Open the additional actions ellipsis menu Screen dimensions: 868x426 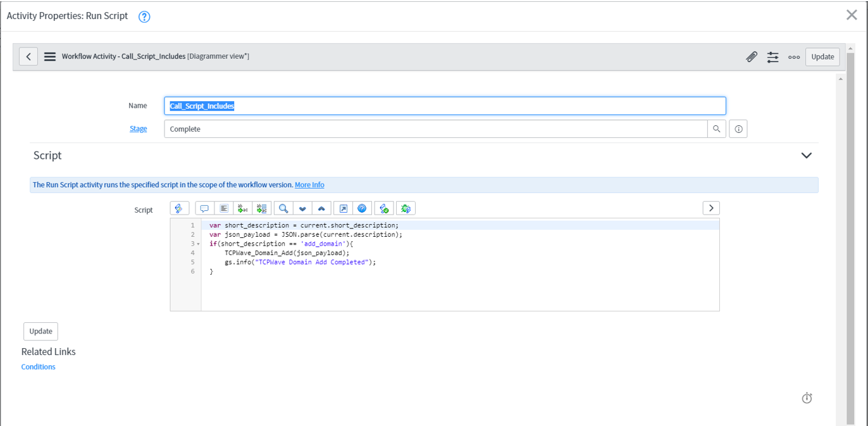tap(793, 56)
